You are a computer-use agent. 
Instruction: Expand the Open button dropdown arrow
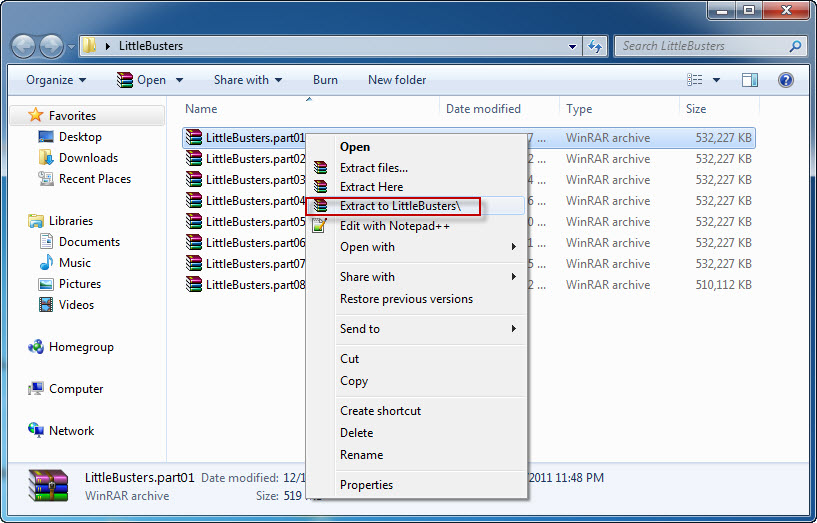pos(179,80)
